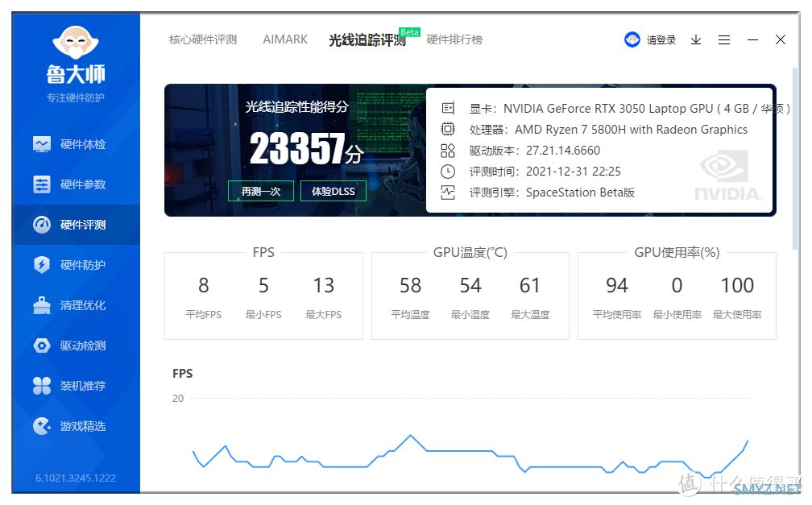Click the 平均FPS value 8
The height and width of the screenshot is (505, 812).
tap(204, 285)
